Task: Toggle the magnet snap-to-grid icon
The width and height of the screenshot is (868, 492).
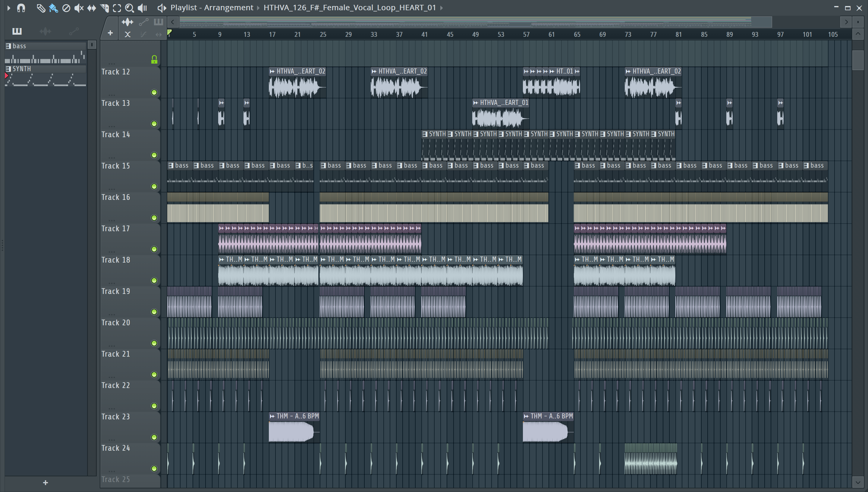Action: pyautogui.click(x=21, y=8)
